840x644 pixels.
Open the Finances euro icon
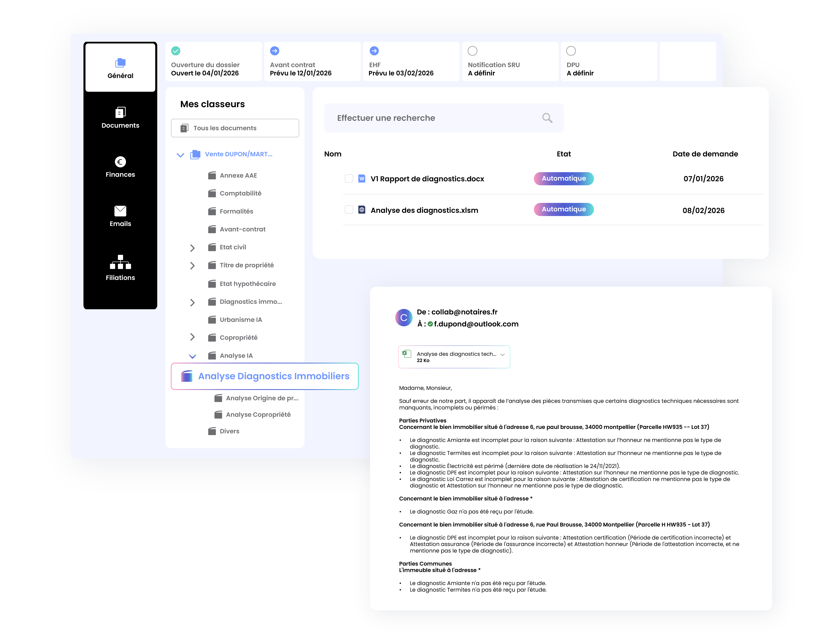click(120, 162)
